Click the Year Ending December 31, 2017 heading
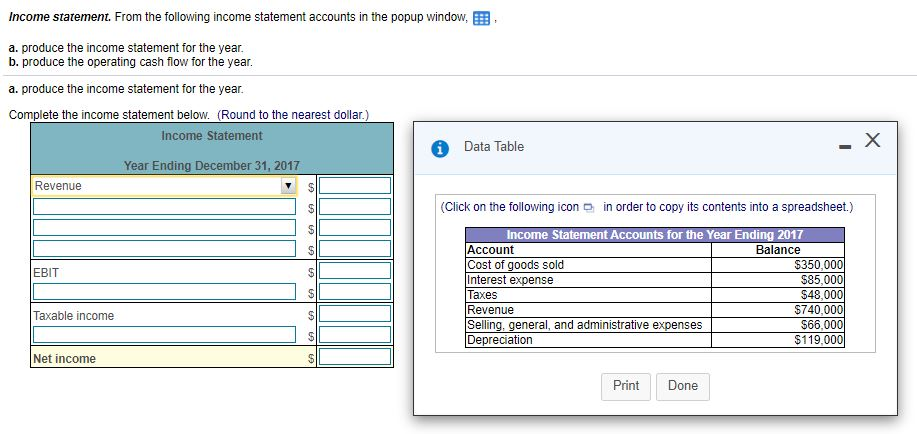Screen dimensions: 917x434 [x=212, y=166]
